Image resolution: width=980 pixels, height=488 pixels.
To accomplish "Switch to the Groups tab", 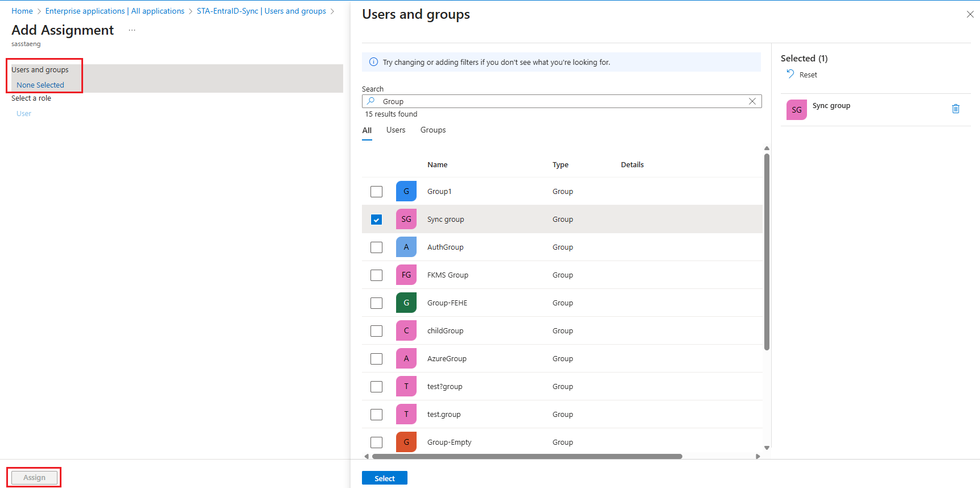I will click(x=433, y=130).
